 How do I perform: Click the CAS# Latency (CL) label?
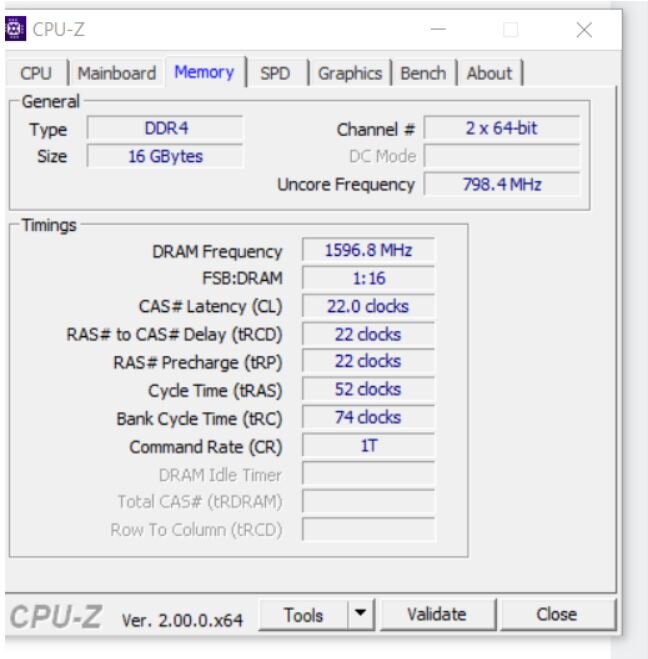210,306
